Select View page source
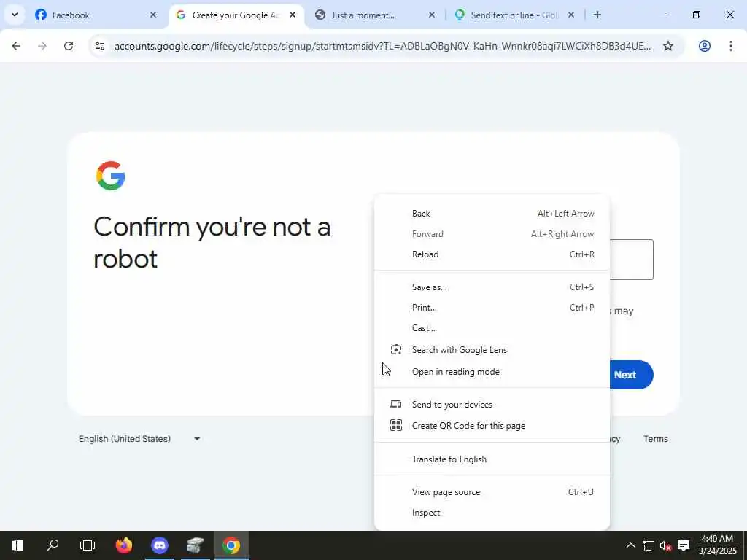This screenshot has height=560, width=747. point(492,492)
